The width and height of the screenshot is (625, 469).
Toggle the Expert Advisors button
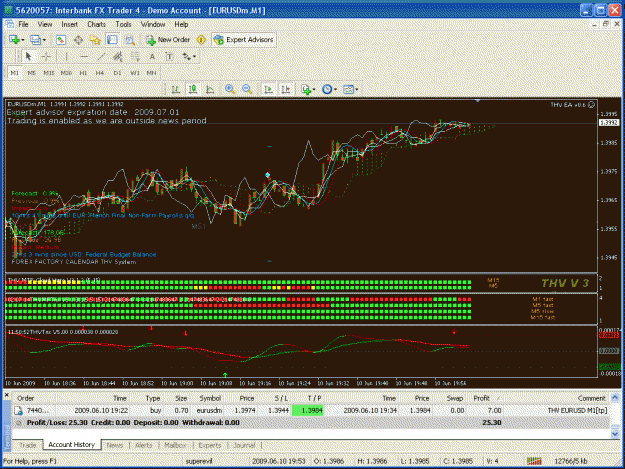click(x=244, y=40)
